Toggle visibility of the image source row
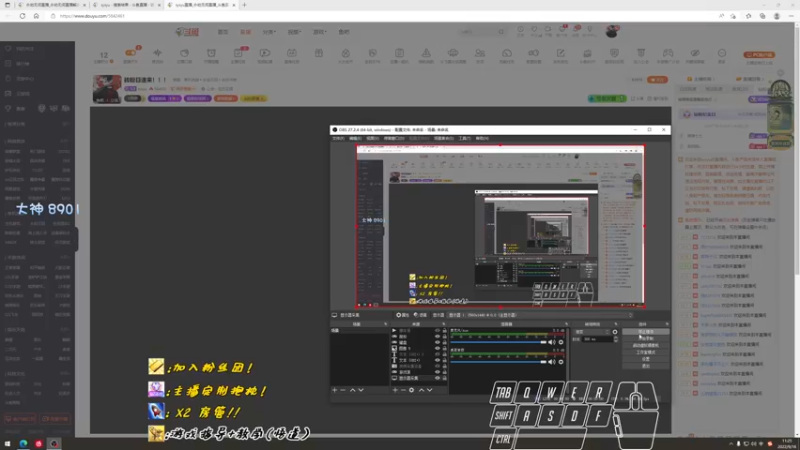 pos(437,348)
